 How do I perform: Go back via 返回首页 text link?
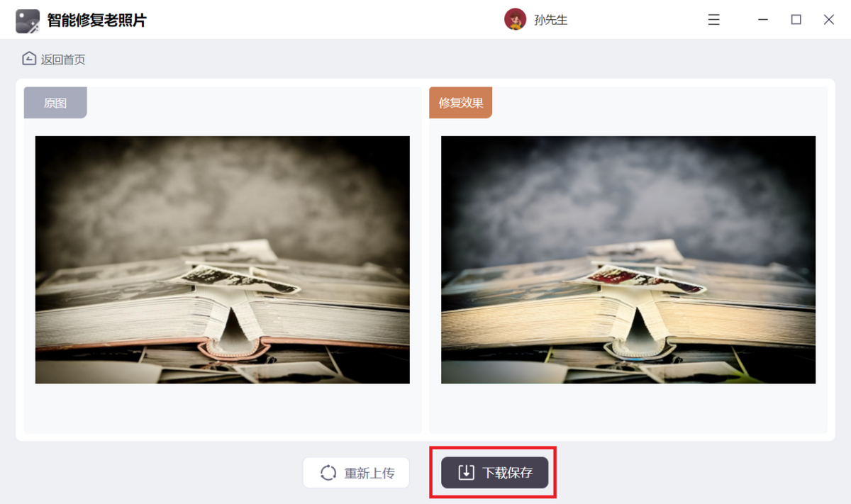[x=63, y=60]
